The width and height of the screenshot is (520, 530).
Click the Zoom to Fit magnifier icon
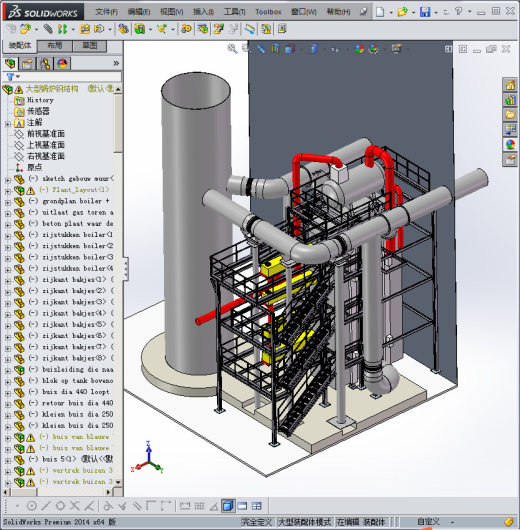[x=232, y=49]
